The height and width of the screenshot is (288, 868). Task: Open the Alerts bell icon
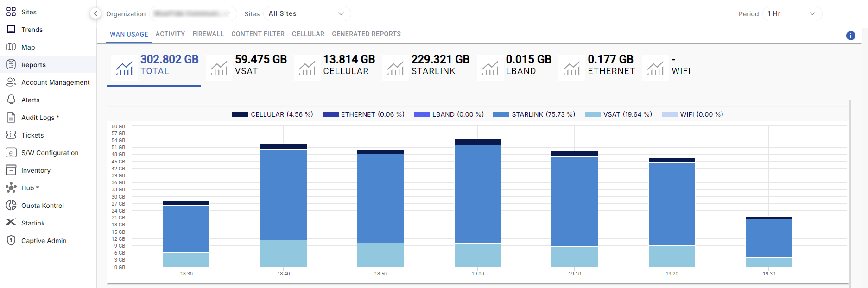(x=11, y=100)
